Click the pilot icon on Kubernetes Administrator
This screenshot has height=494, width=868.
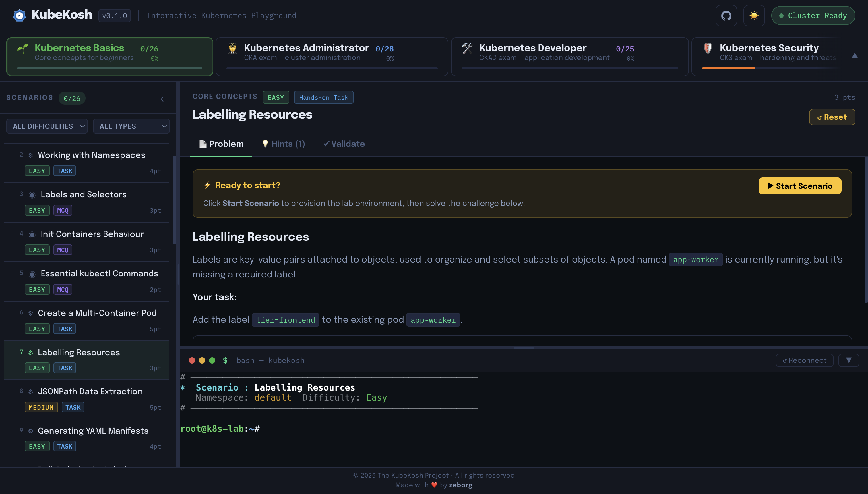click(x=232, y=49)
